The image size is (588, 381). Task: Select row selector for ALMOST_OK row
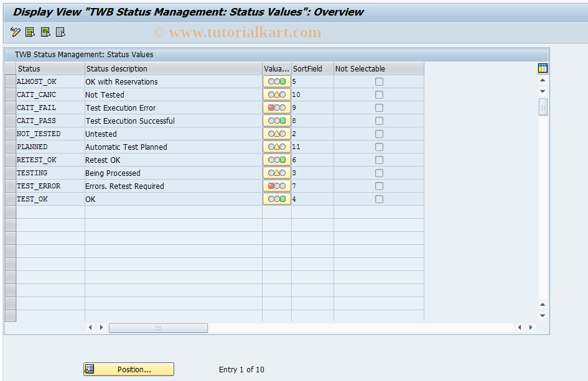pyautogui.click(x=11, y=81)
